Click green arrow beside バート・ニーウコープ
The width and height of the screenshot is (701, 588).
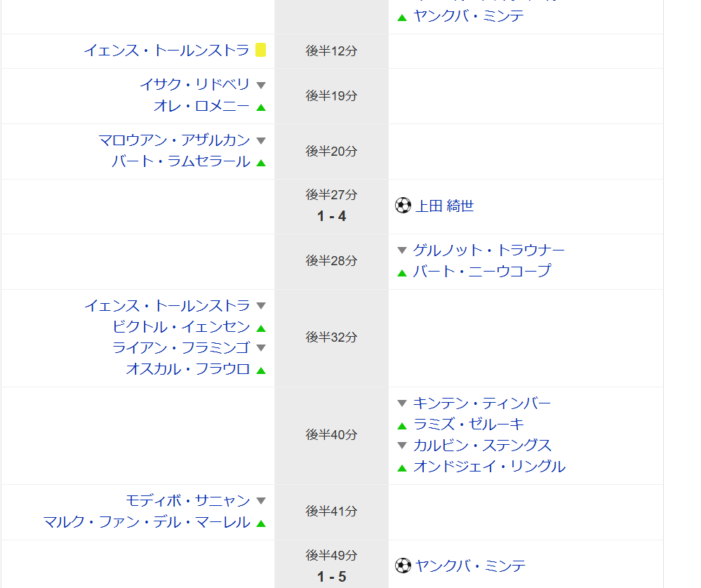click(402, 273)
